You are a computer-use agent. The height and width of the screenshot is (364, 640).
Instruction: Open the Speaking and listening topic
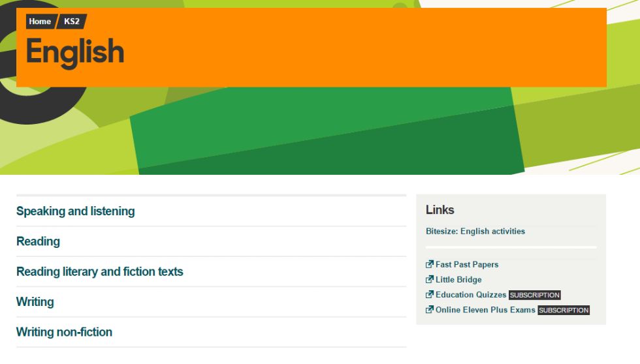point(76,211)
